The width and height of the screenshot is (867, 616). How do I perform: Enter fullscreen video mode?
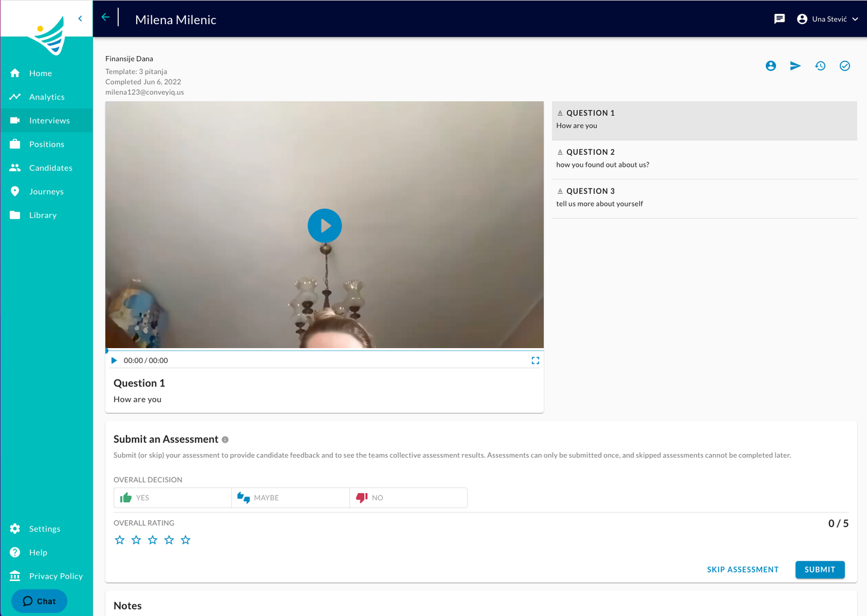535,361
